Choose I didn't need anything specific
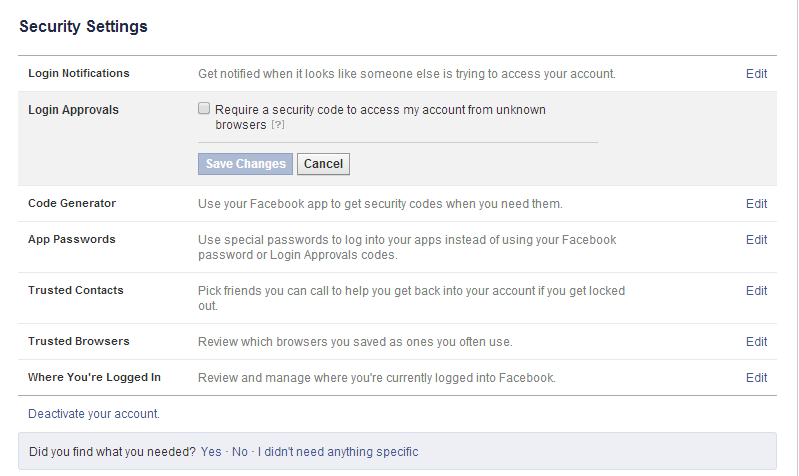The width and height of the screenshot is (799, 476). pos(338,452)
